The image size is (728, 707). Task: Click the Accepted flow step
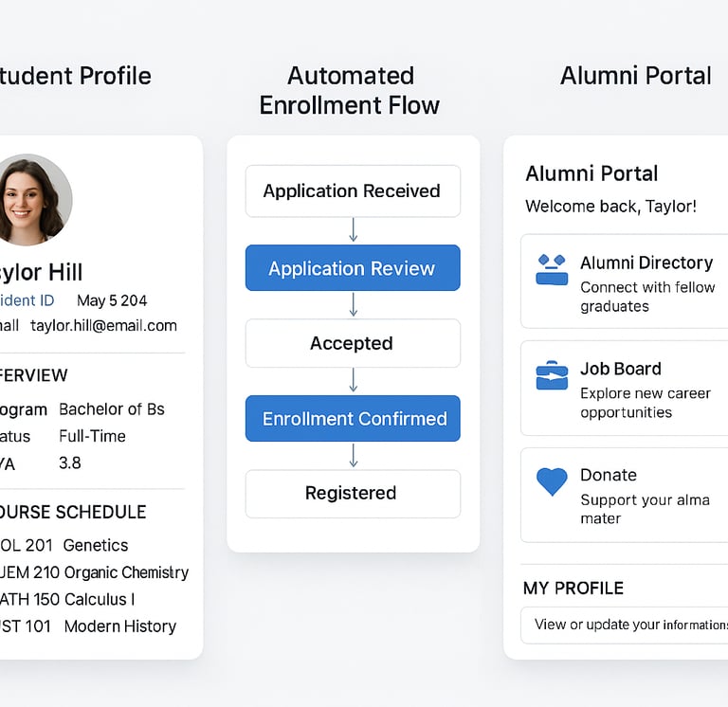click(353, 343)
